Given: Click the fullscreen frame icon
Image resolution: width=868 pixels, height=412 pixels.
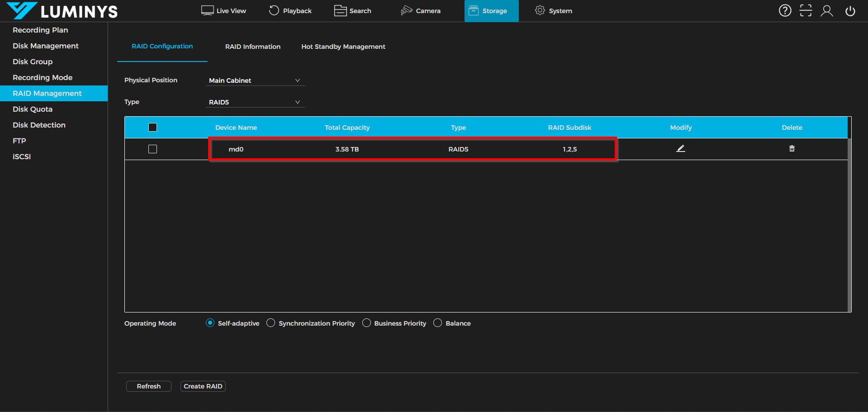Looking at the screenshot, I should [x=806, y=10].
